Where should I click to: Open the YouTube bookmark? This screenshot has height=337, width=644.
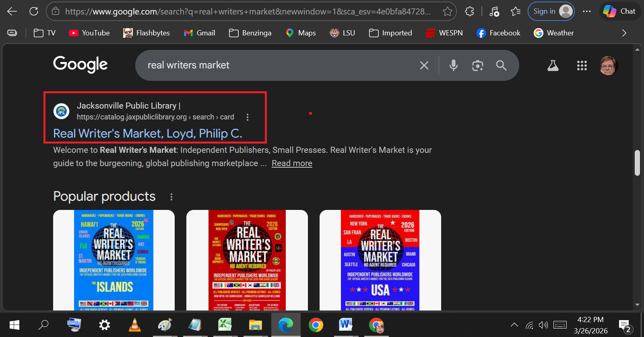89,33
